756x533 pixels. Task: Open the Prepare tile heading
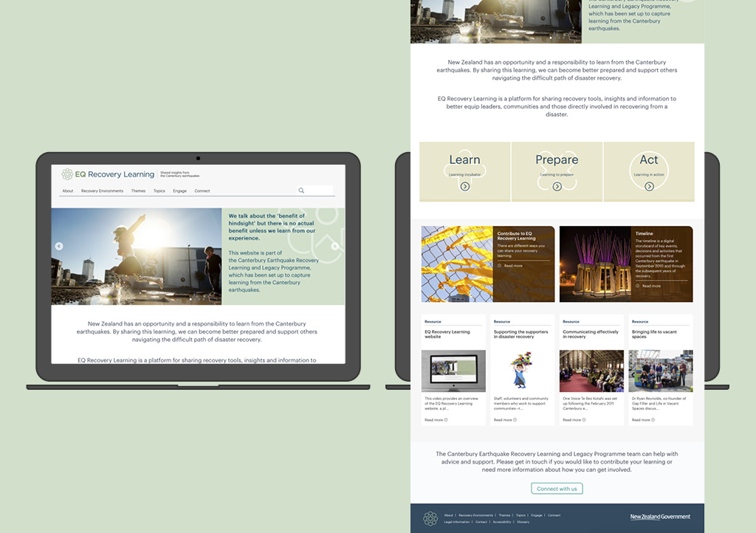click(557, 159)
